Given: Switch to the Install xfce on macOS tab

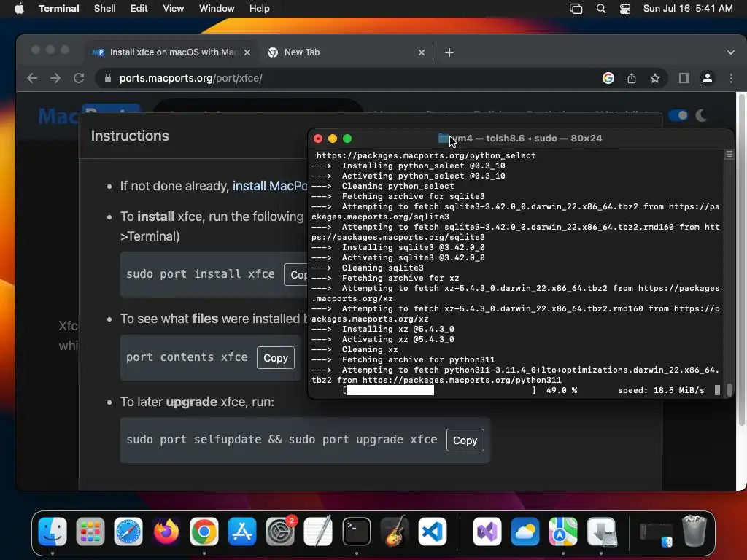Looking at the screenshot, I should 171,52.
